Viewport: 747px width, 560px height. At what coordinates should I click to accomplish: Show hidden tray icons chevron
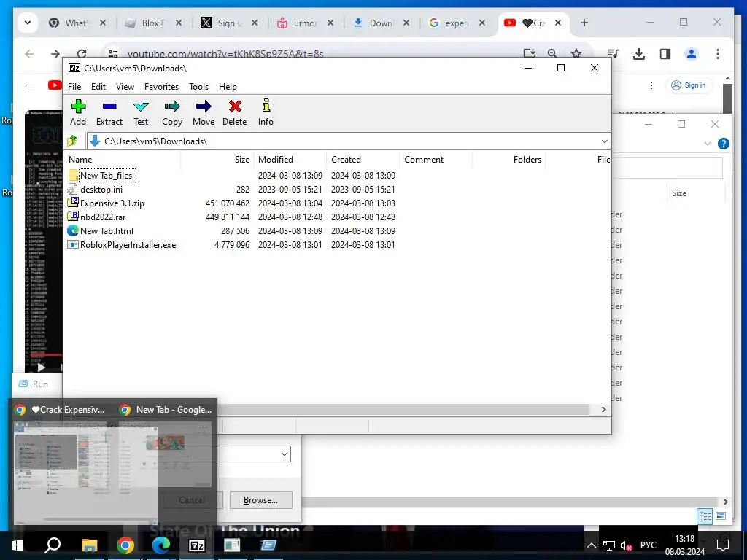click(591, 545)
